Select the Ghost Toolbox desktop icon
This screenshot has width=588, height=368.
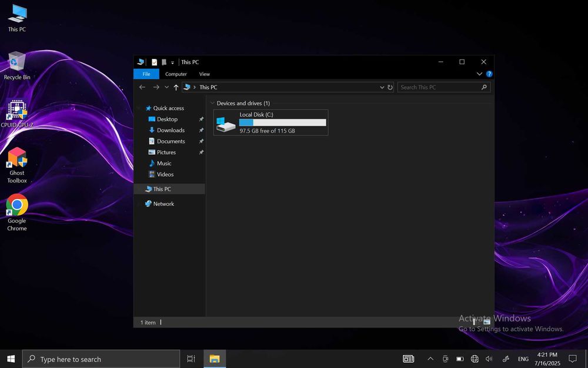click(17, 165)
